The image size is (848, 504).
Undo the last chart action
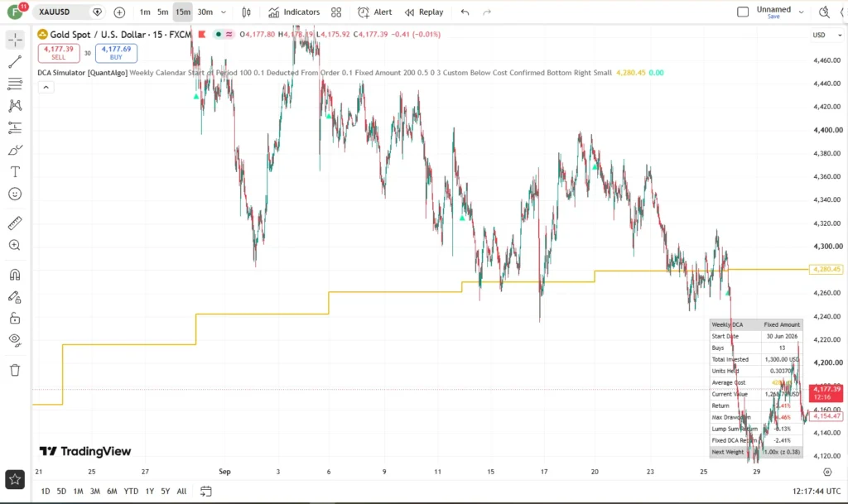point(465,12)
